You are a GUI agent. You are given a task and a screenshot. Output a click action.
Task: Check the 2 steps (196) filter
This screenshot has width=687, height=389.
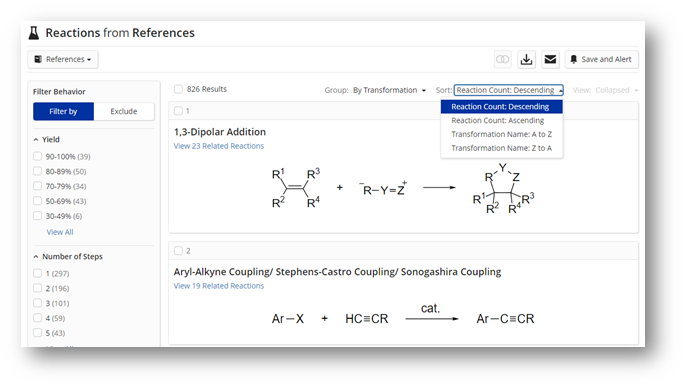pyautogui.click(x=38, y=288)
